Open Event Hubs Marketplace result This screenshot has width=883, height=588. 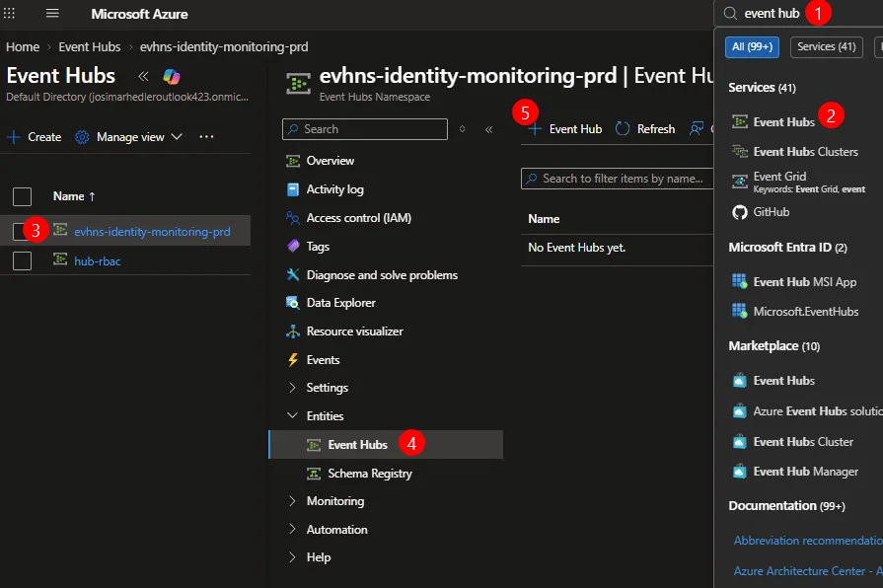784,381
